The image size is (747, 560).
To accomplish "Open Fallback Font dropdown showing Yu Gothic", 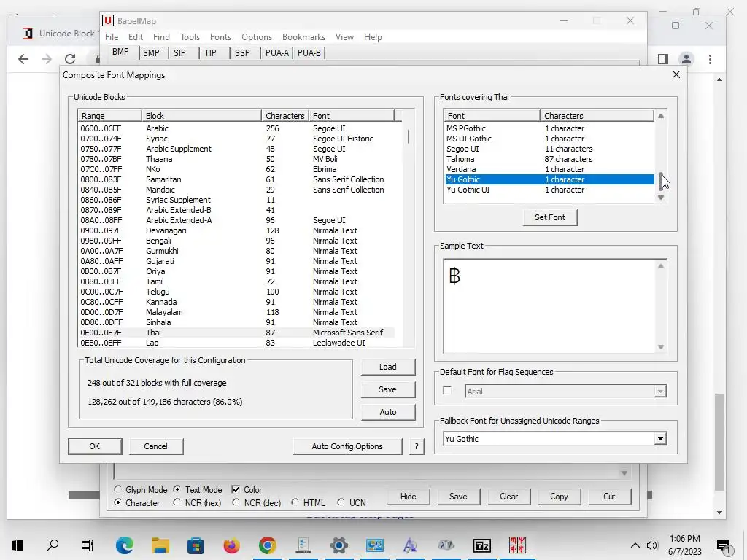I will coord(660,439).
